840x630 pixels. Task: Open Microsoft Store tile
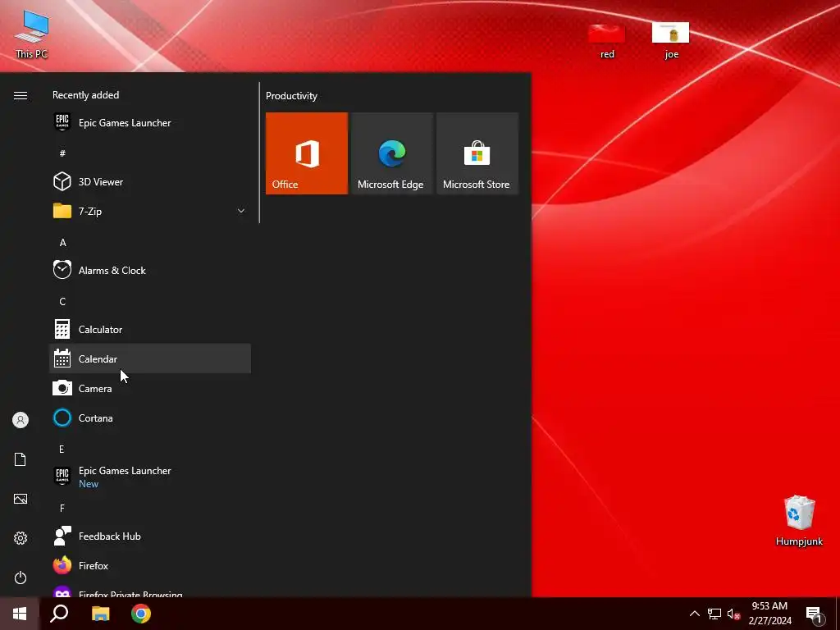point(477,153)
